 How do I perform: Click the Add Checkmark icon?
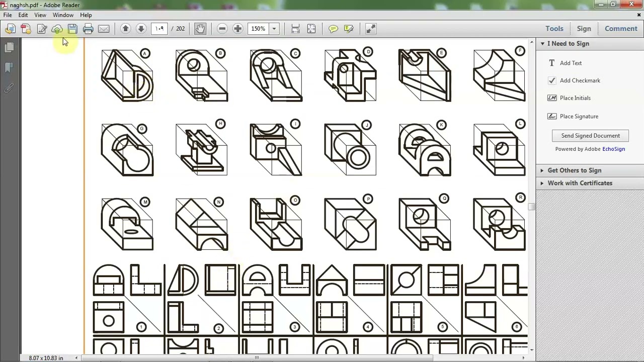(x=552, y=80)
